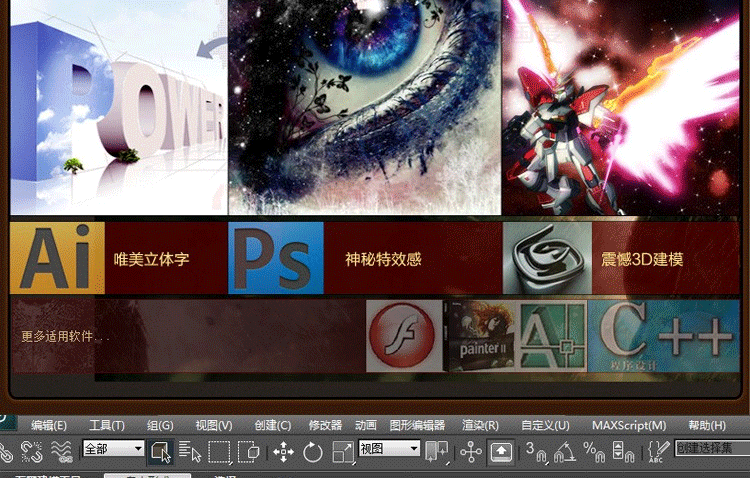The image size is (750, 478).
Task: Click the Photoshop Ps logo tile
Action: tap(276, 258)
